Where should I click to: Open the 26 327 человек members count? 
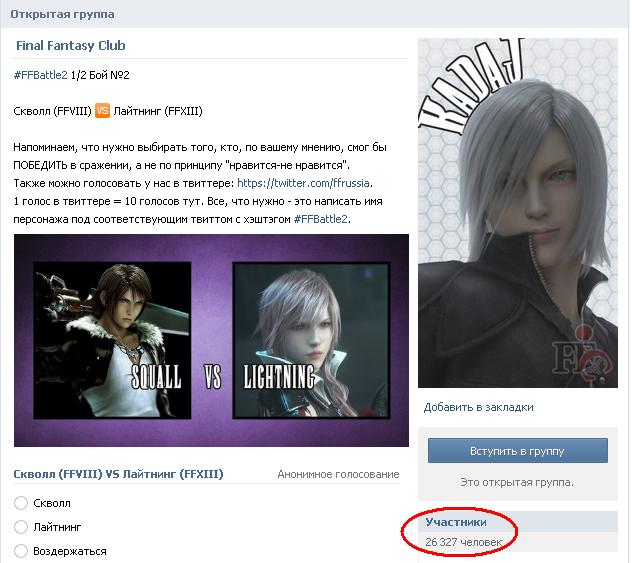click(464, 542)
